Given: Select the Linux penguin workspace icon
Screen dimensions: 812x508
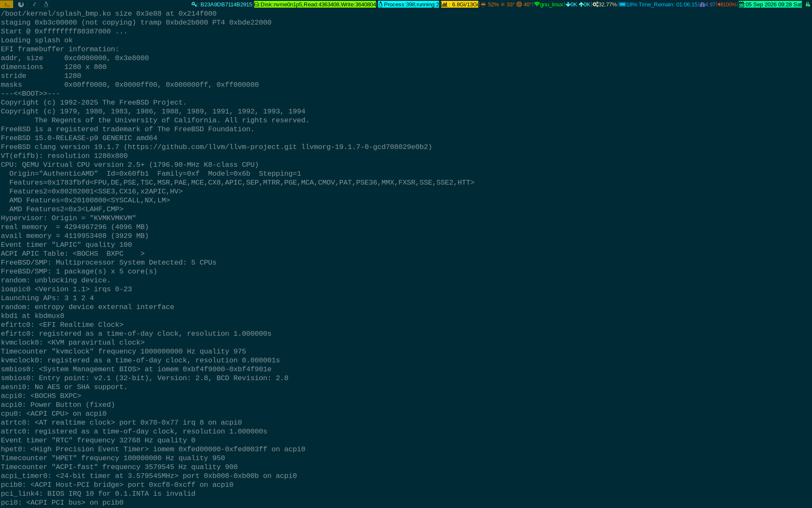Looking at the screenshot, I should pyautogui.click(x=46, y=4).
